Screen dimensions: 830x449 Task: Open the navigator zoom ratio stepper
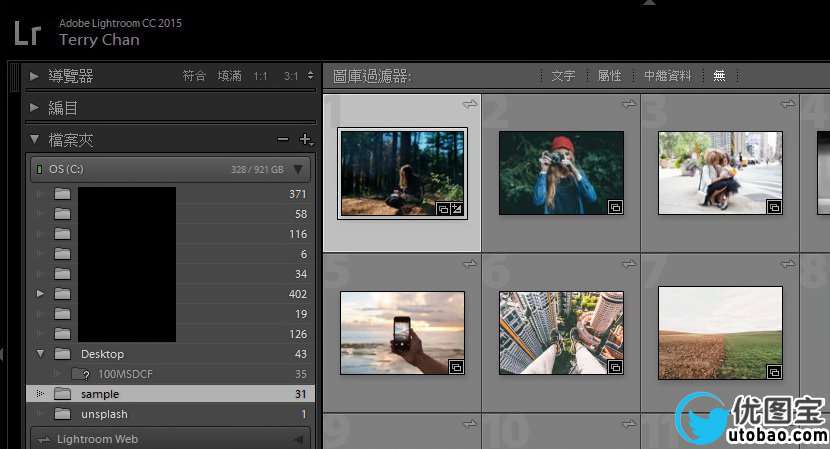(310, 76)
